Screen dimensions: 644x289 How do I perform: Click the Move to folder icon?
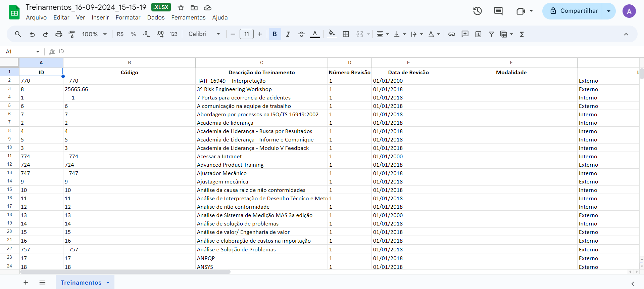(194, 7)
